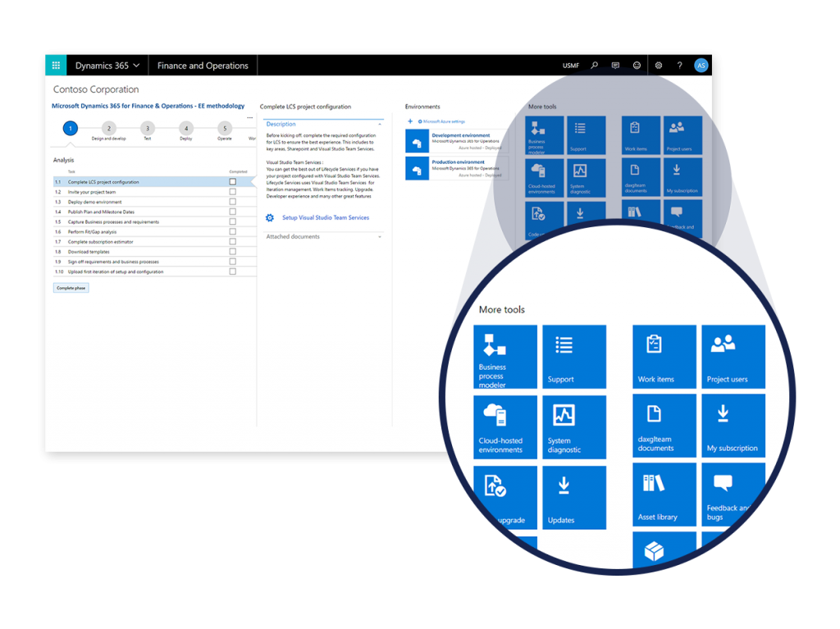Select phase 1 Analysis circle

tap(71, 128)
